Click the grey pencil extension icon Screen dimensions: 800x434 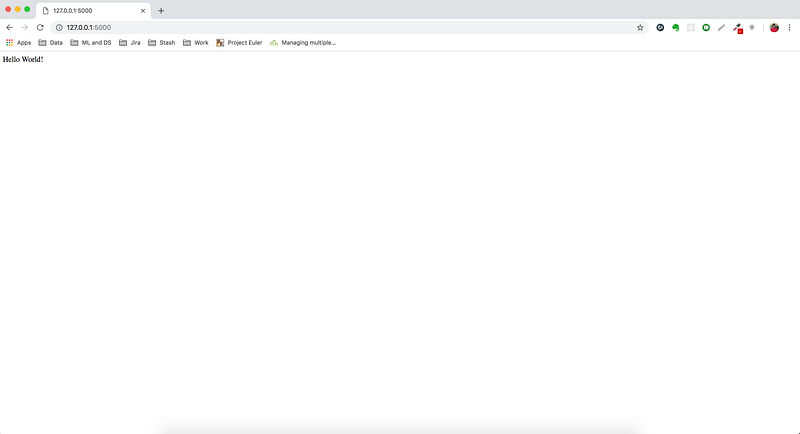[721, 28]
